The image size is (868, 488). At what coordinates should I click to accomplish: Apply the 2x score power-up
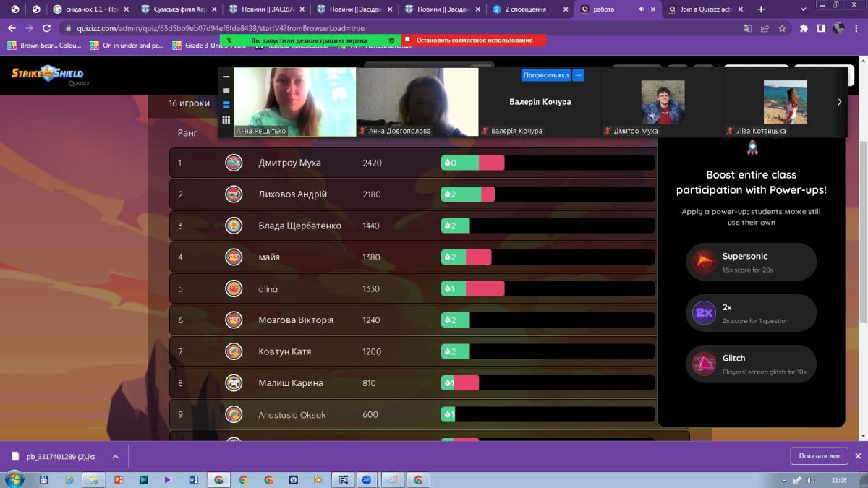click(x=751, y=313)
